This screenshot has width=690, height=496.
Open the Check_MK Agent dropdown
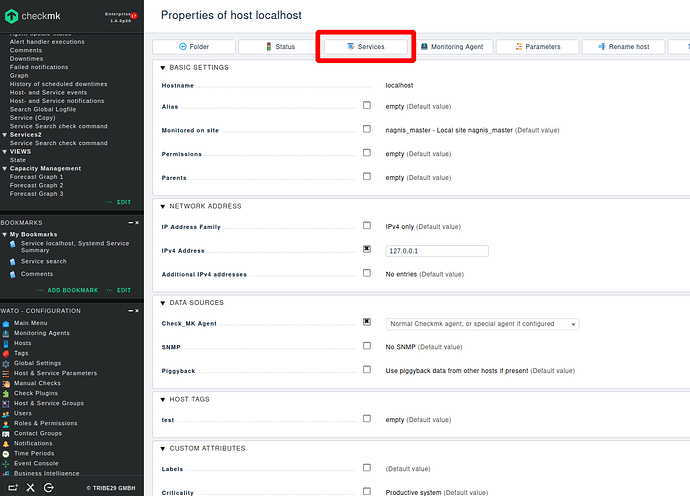click(483, 324)
